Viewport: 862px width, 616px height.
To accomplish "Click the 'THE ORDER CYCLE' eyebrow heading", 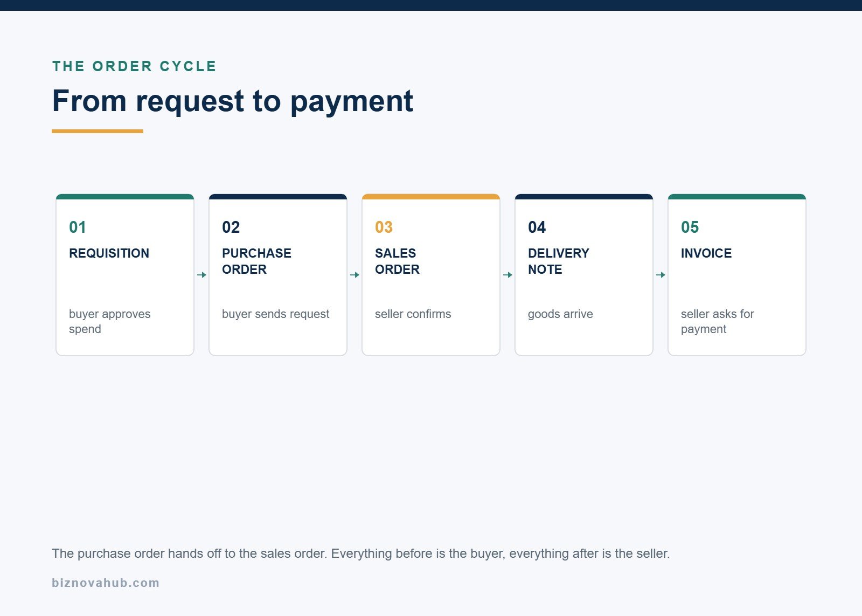I will tap(134, 66).
